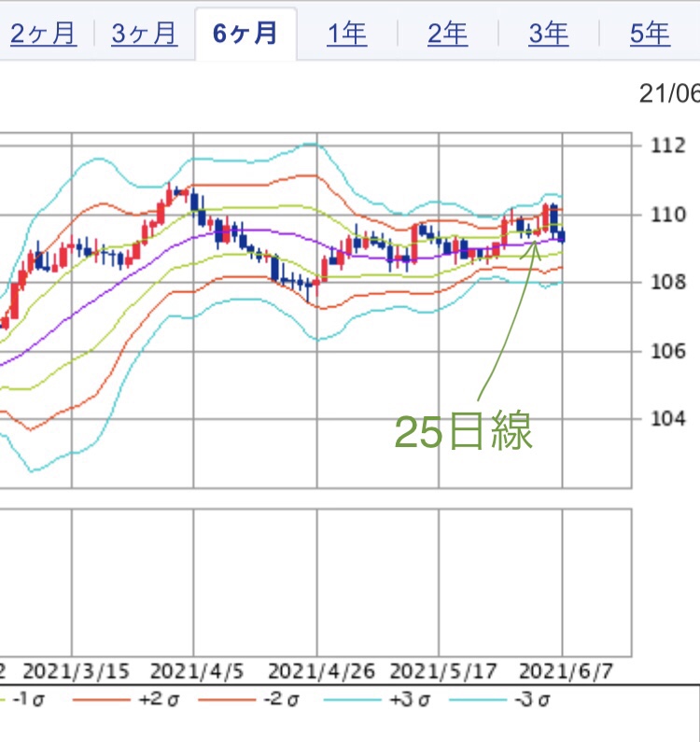Click the latest blue candlestick at 2021/6/7
The height and width of the screenshot is (742, 700).
click(562, 236)
